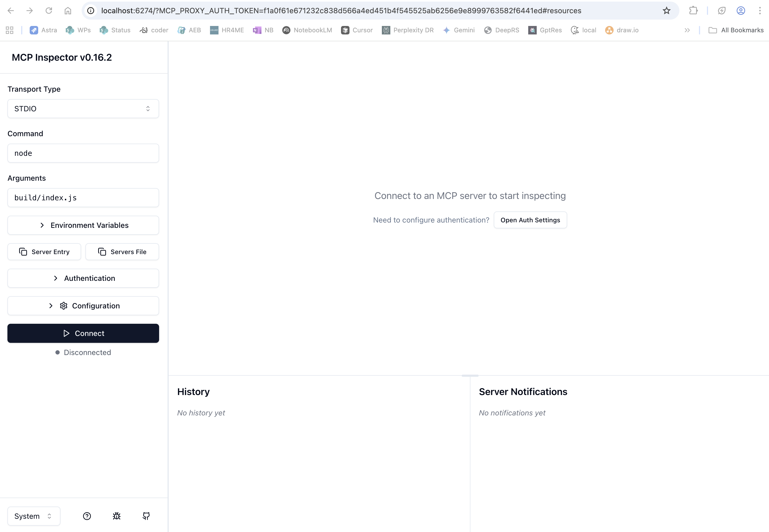Open the System theme selector
This screenshot has height=532, width=769.
point(34,516)
